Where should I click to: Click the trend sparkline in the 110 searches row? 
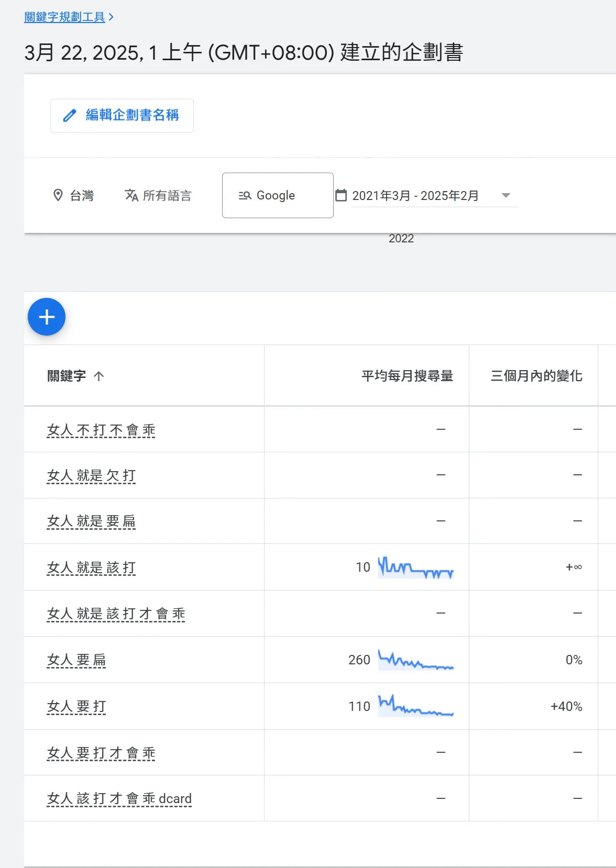(416, 706)
